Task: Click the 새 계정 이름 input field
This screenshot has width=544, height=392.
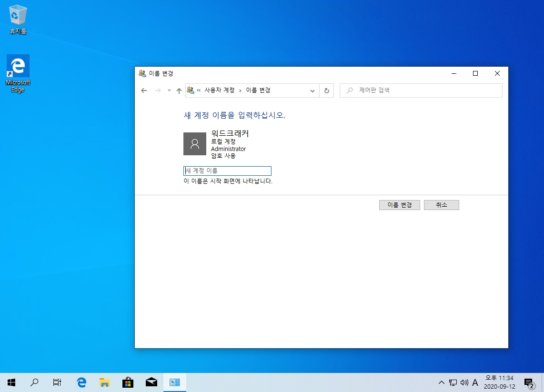Action: tap(227, 171)
